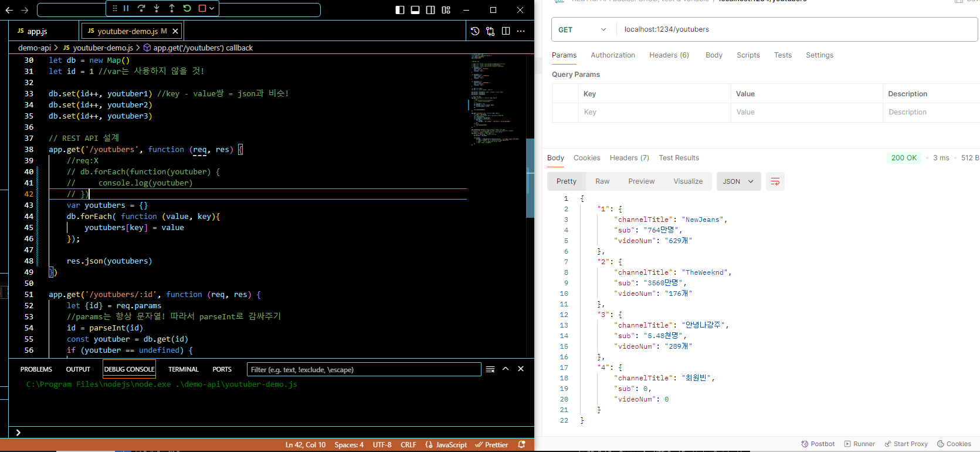Click the UTF-8 encoding indicator

382,445
